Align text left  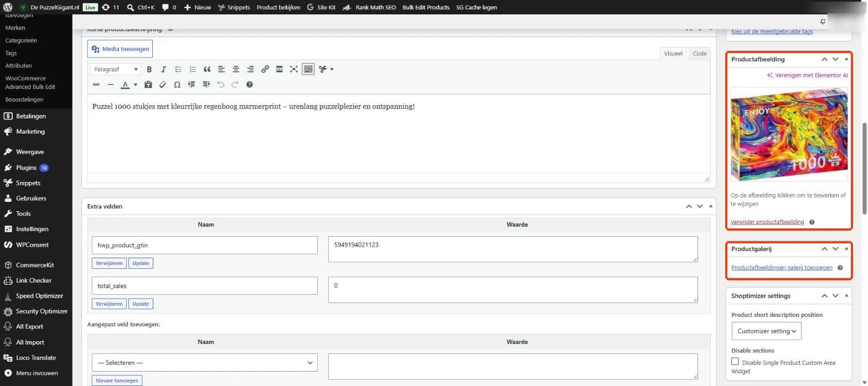point(221,69)
